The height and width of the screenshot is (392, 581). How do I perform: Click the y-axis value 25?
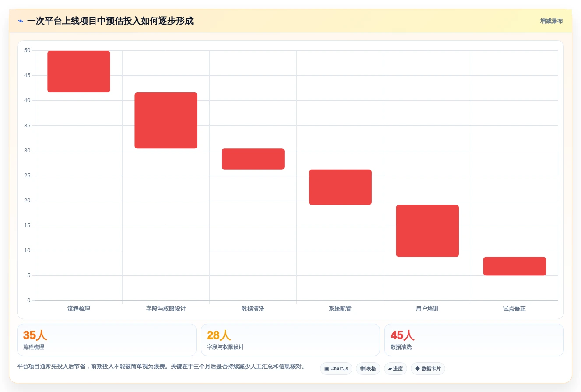coord(27,176)
